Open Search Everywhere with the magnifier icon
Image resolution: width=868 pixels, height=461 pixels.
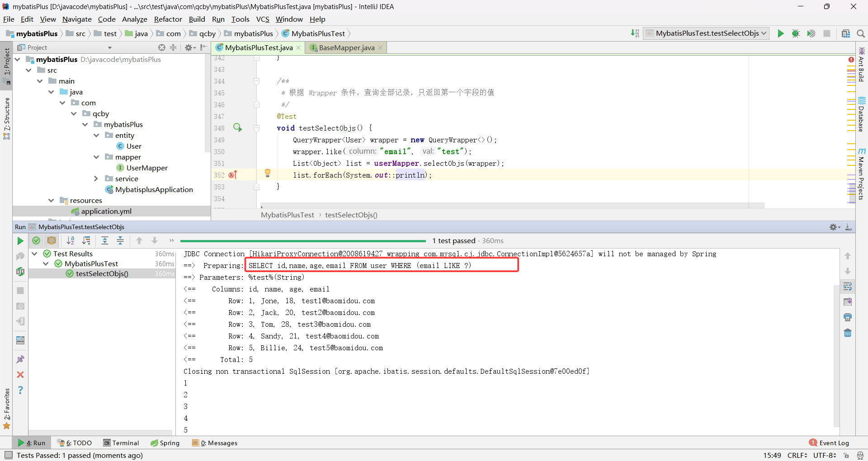[x=861, y=33]
